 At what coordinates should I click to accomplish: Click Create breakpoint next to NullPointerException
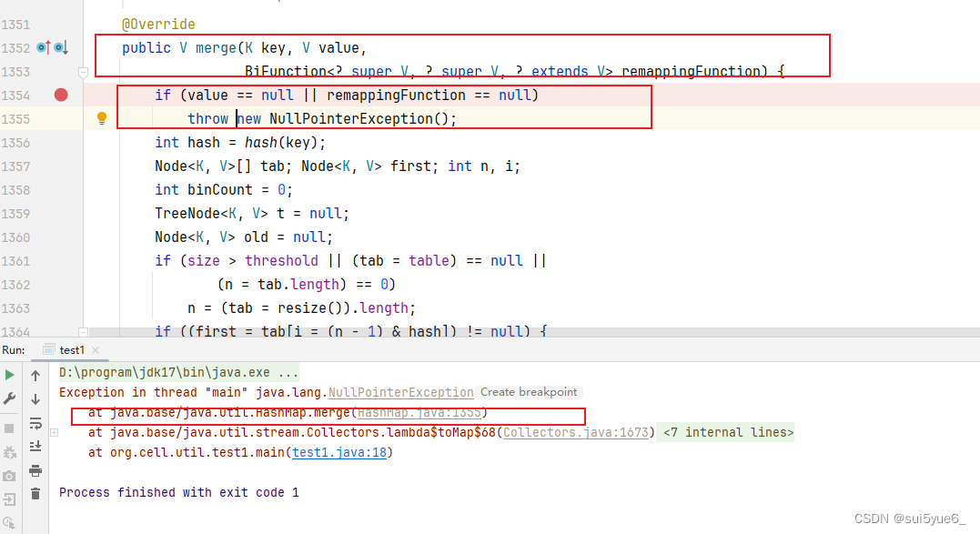529,392
